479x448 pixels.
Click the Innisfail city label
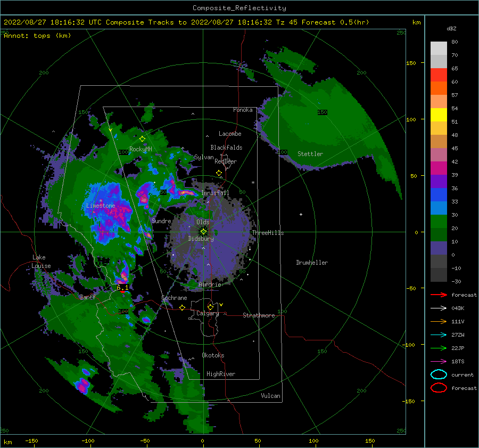tap(215, 193)
